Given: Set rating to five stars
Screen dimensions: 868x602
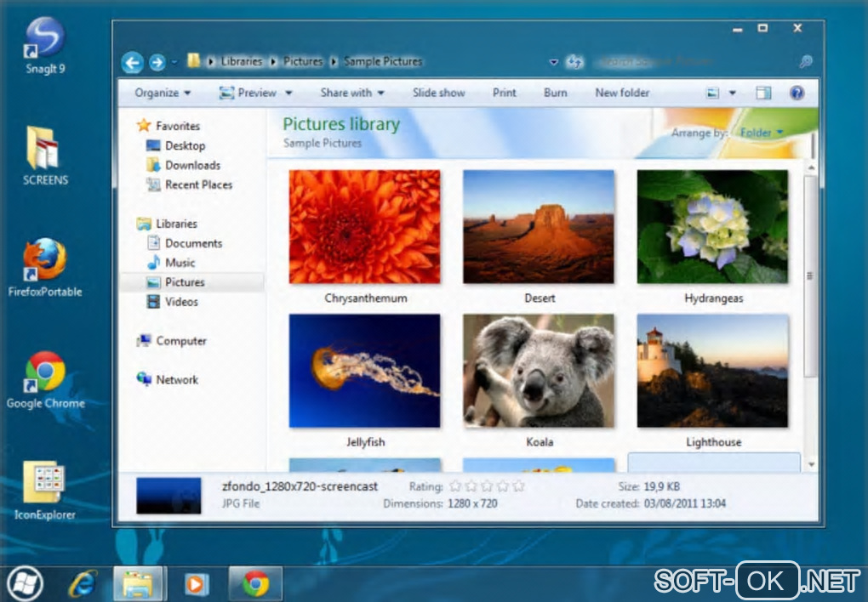Looking at the screenshot, I should (x=518, y=486).
